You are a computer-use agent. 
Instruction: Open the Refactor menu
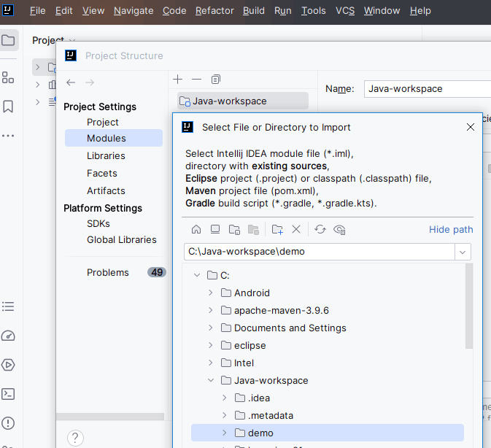214,11
